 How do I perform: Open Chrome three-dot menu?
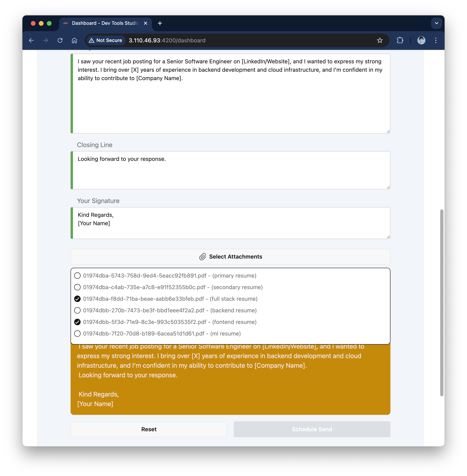pyautogui.click(x=436, y=40)
